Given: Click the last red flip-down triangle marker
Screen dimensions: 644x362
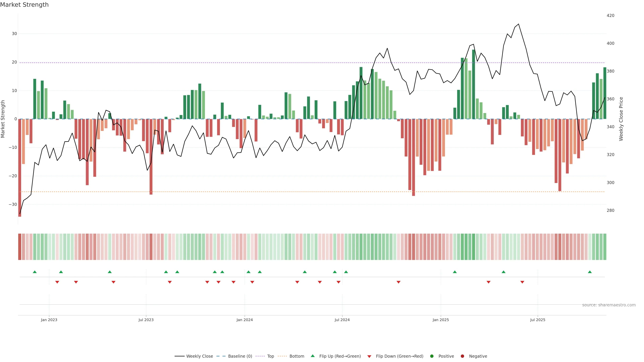Looking at the screenshot, I should [x=522, y=282].
